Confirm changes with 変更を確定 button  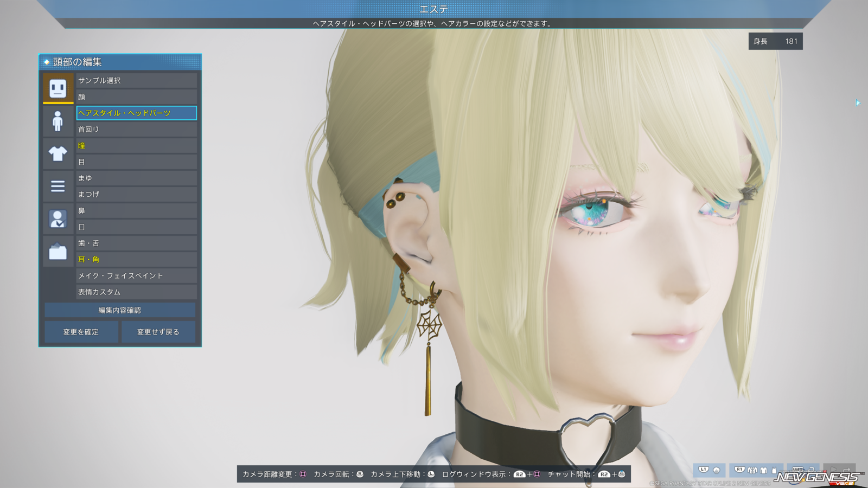(81, 332)
